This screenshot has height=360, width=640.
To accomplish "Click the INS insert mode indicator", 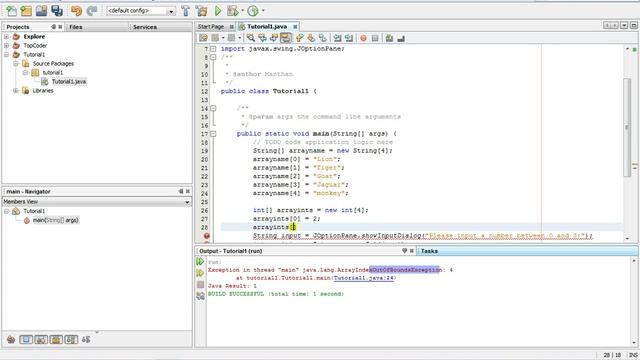I will [633, 355].
